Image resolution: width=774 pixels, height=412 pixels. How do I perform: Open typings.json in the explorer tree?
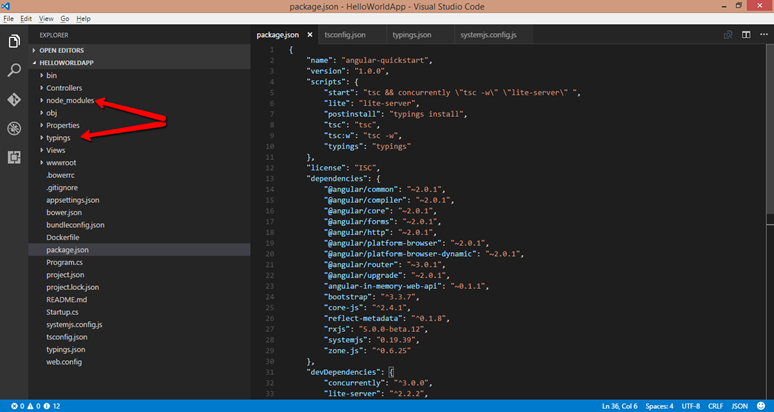click(x=66, y=349)
